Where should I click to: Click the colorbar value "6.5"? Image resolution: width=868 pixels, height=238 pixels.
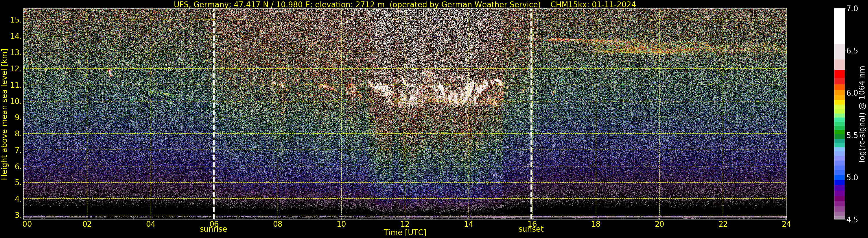point(852,51)
